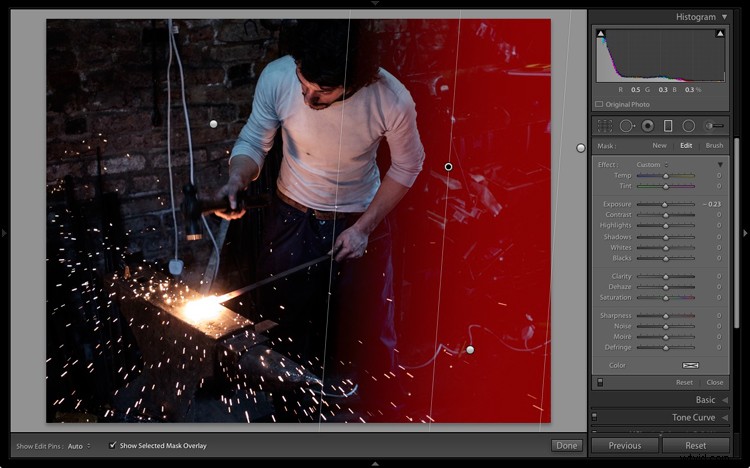Adjust the Noise slider handle

coord(665,327)
